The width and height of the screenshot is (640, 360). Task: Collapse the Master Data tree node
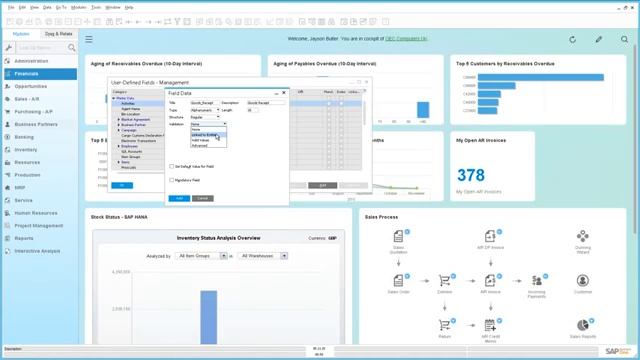coord(114,98)
